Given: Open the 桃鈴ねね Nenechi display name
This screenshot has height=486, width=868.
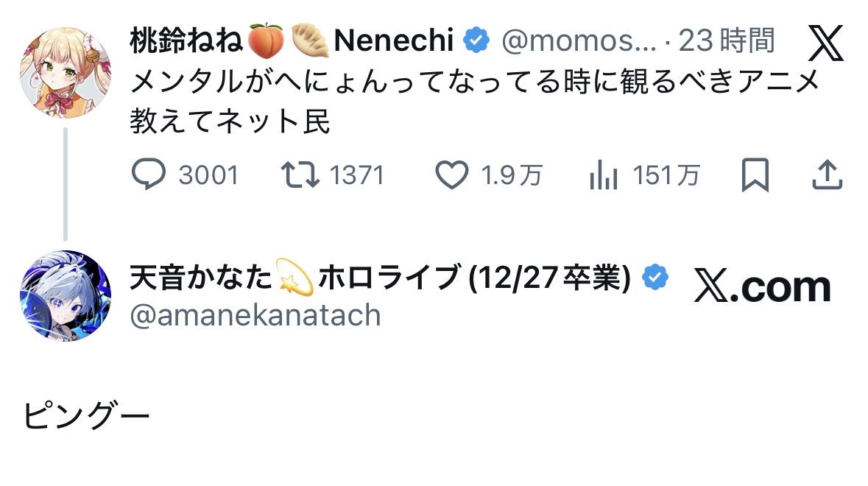Looking at the screenshot, I should (291, 40).
